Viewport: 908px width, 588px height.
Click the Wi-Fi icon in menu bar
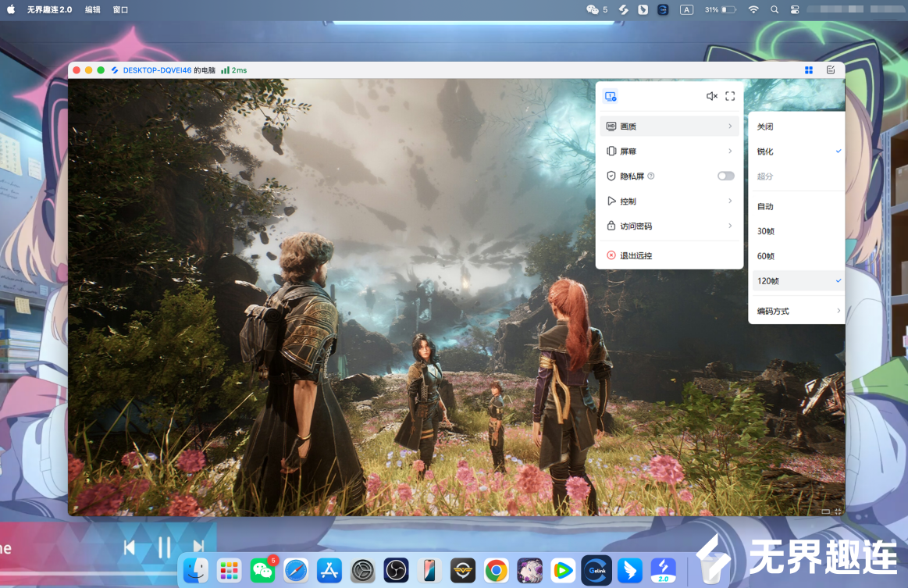[753, 9]
